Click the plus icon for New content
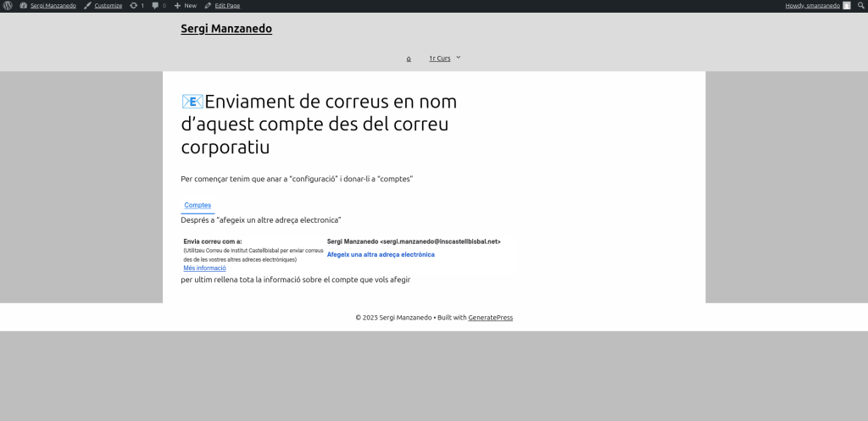868x421 pixels. (177, 5)
